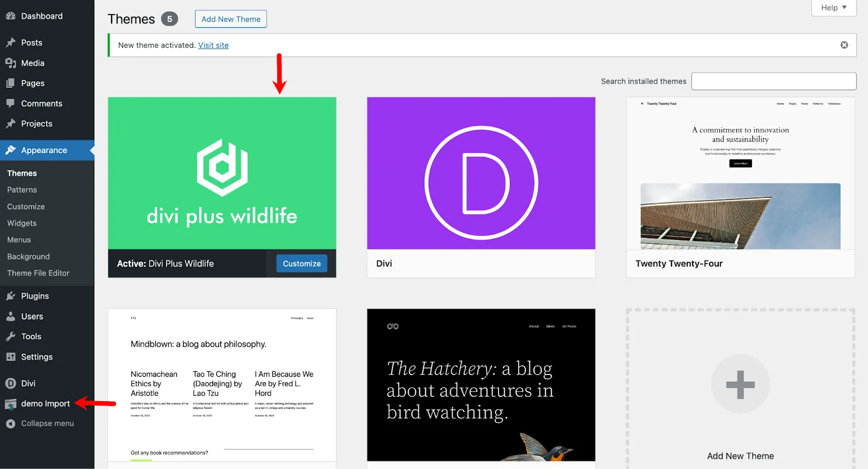Select the Divi Plus Wildlife theme thumbnail
The height and width of the screenshot is (469, 868).
point(222,173)
